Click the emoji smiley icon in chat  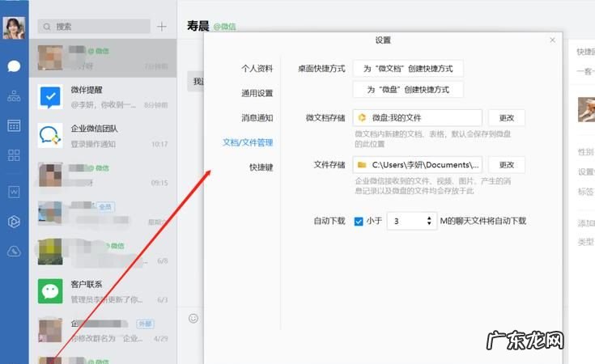click(x=193, y=318)
